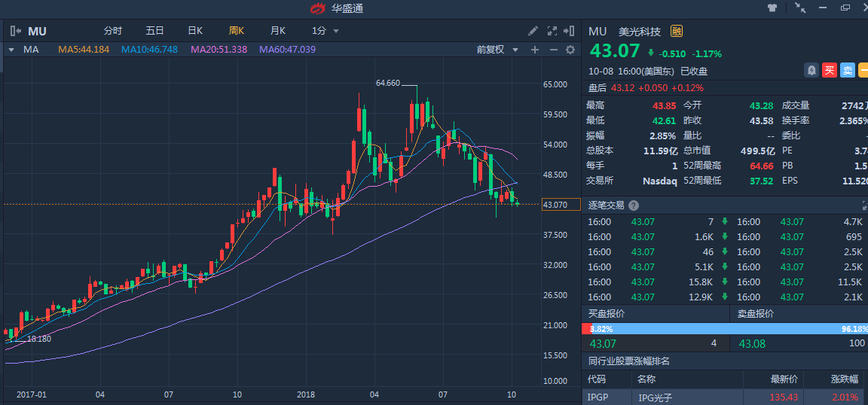Switch to 分时 chart tab
Viewport: 868px width, 405px height.
[113, 31]
